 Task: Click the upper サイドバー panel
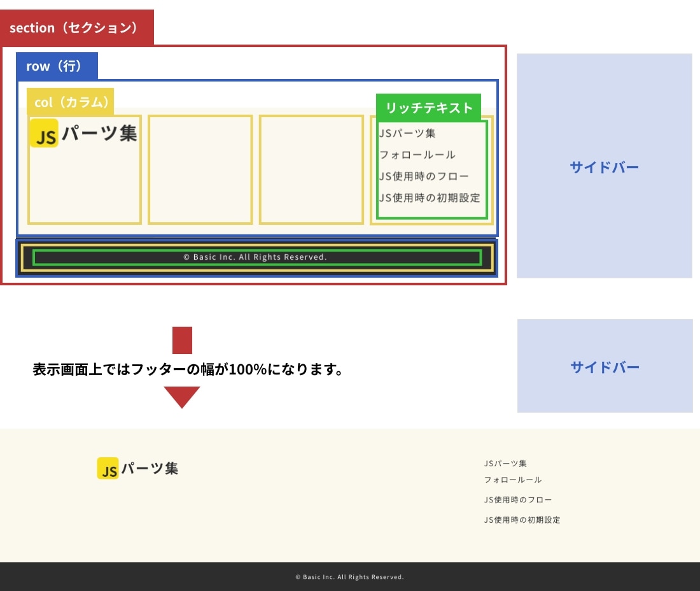(605, 167)
